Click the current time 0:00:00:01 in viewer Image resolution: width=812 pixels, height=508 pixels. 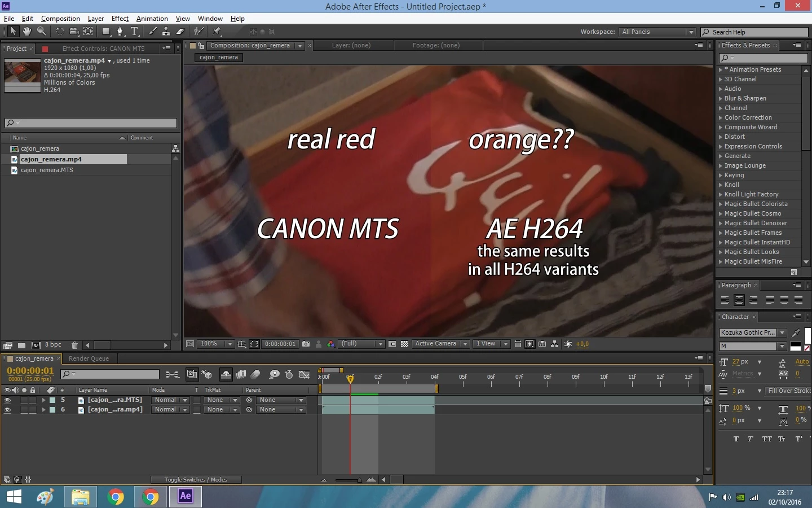280,344
